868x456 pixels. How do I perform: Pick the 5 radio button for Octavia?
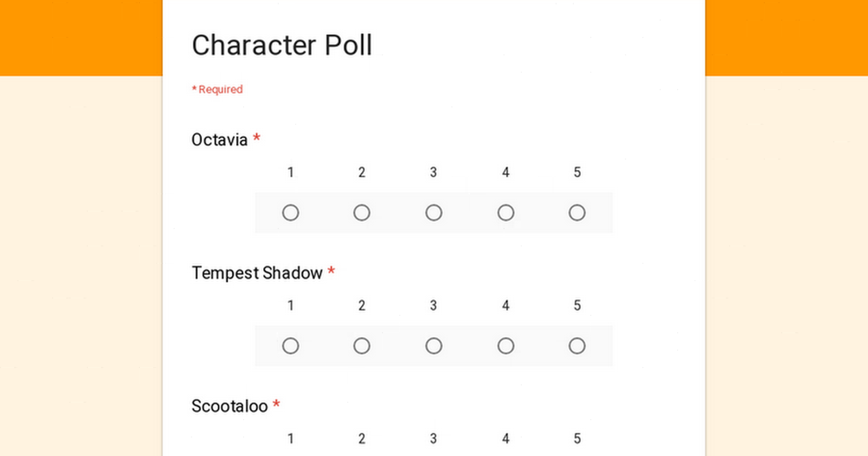pos(577,213)
